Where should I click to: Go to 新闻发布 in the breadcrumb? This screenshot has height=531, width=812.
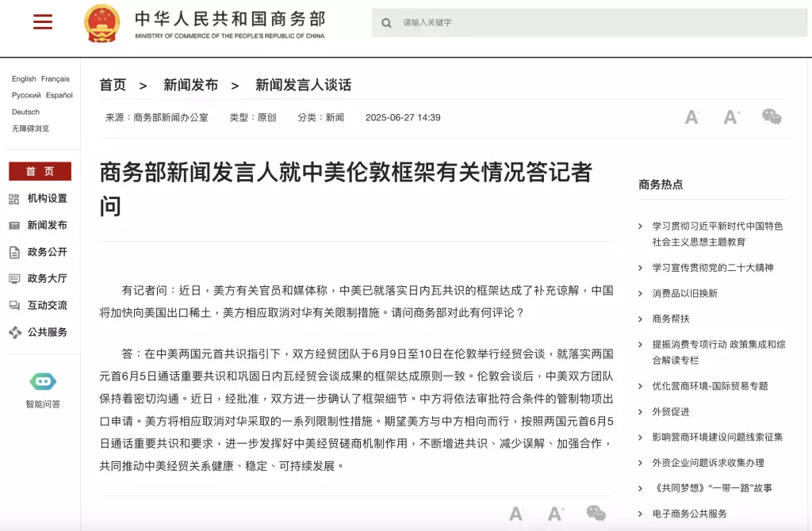coord(190,85)
